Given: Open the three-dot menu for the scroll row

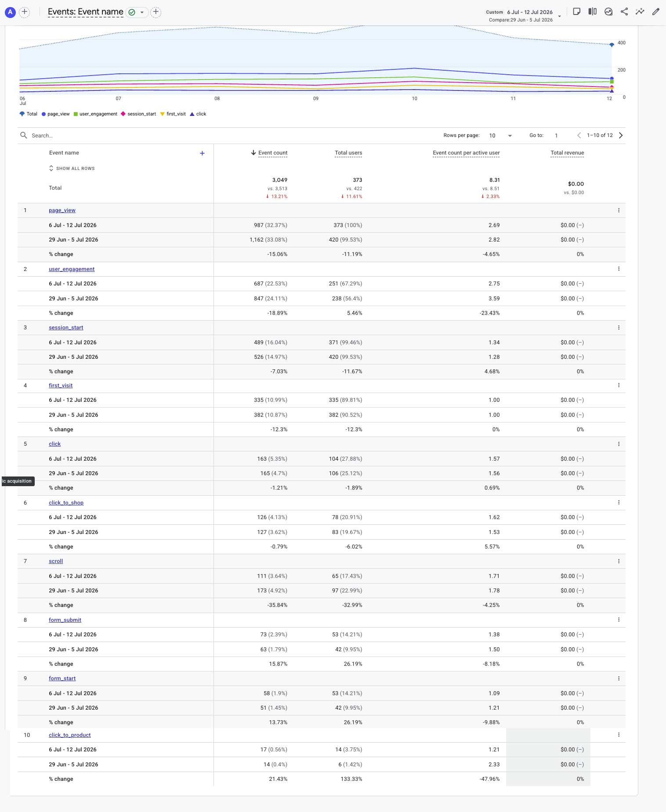Looking at the screenshot, I should click(619, 561).
